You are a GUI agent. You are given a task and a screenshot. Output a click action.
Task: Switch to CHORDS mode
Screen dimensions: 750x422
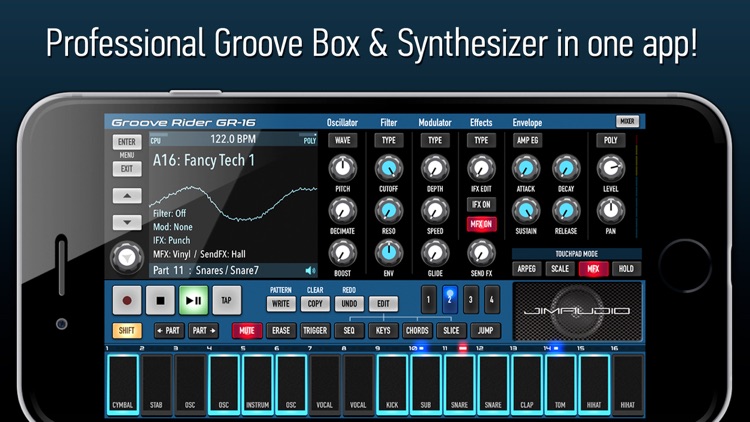[x=417, y=331]
